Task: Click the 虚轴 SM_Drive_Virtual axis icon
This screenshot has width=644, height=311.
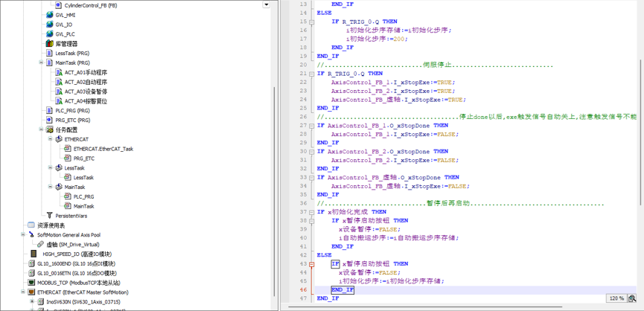Action: click(x=40, y=244)
